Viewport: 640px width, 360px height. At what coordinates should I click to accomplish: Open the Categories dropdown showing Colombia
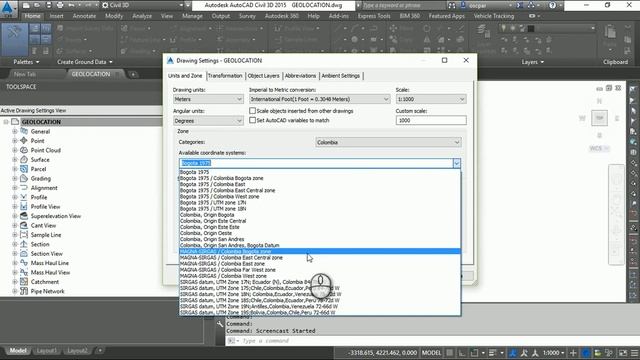[388, 142]
